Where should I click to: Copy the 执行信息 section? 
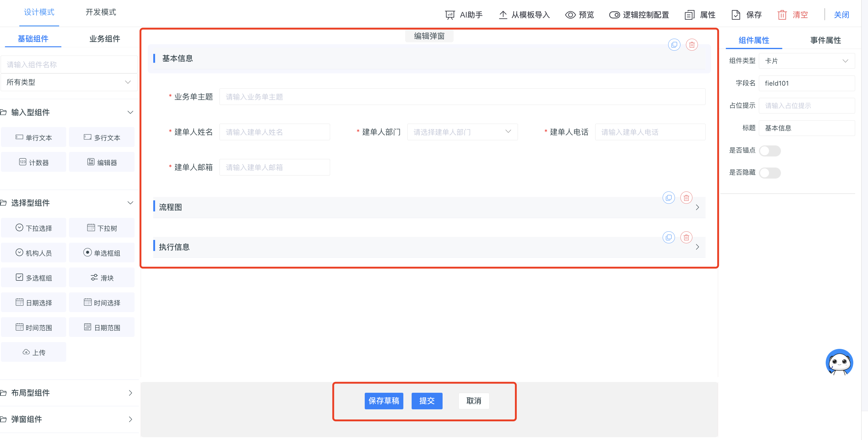[669, 237]
